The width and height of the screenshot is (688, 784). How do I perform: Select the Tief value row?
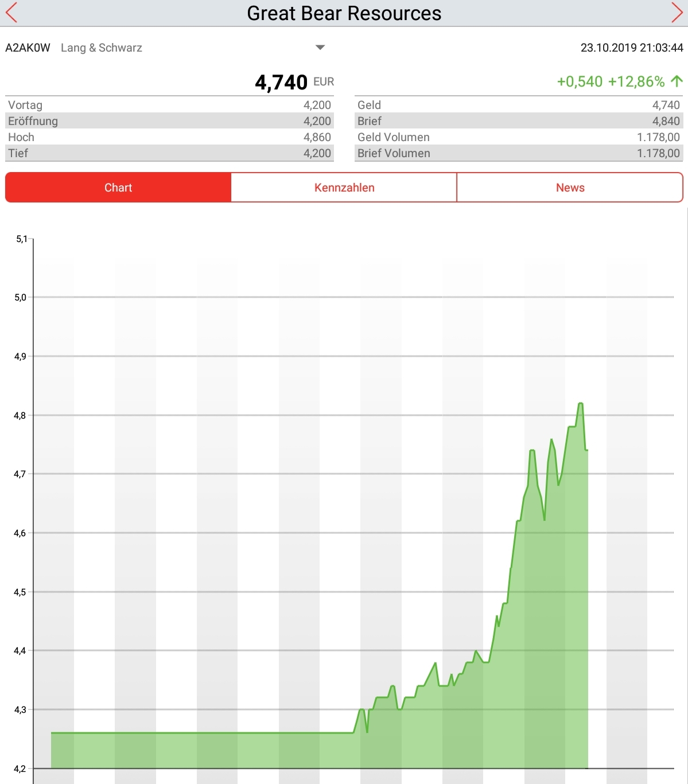169,153
